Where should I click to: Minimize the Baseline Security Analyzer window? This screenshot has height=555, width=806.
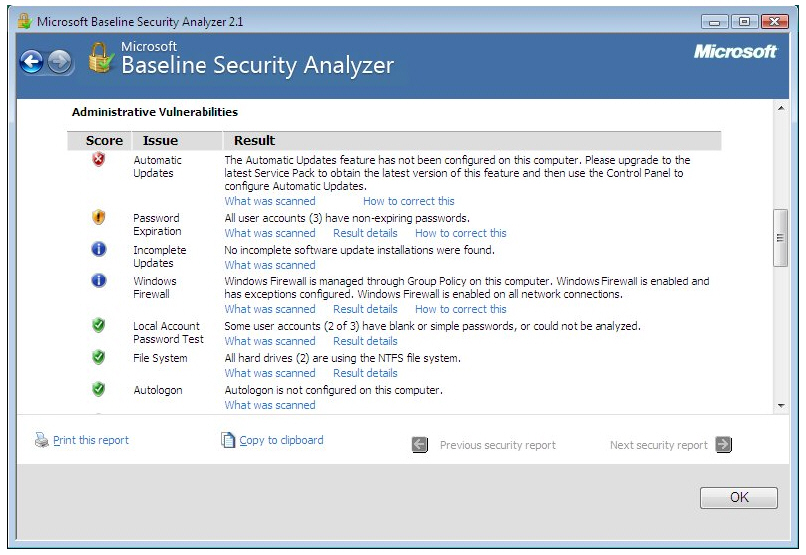[715, 22]
